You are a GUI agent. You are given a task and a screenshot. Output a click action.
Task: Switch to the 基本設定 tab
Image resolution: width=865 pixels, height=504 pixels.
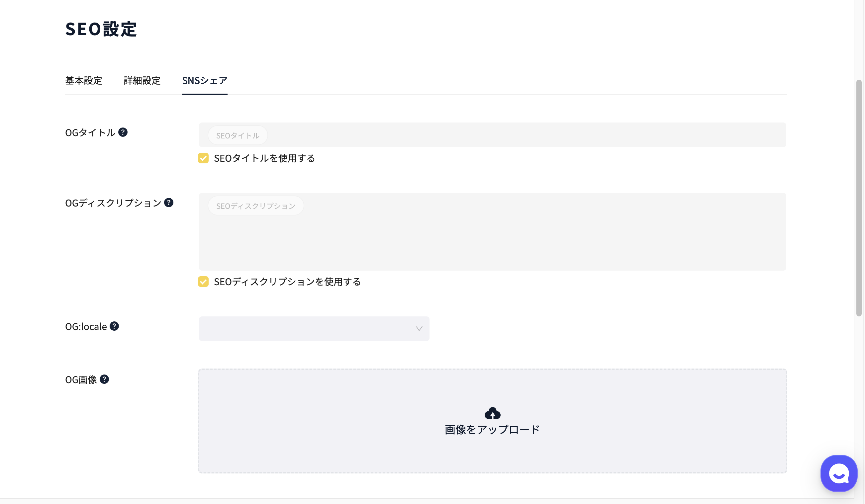click(84, 81)
